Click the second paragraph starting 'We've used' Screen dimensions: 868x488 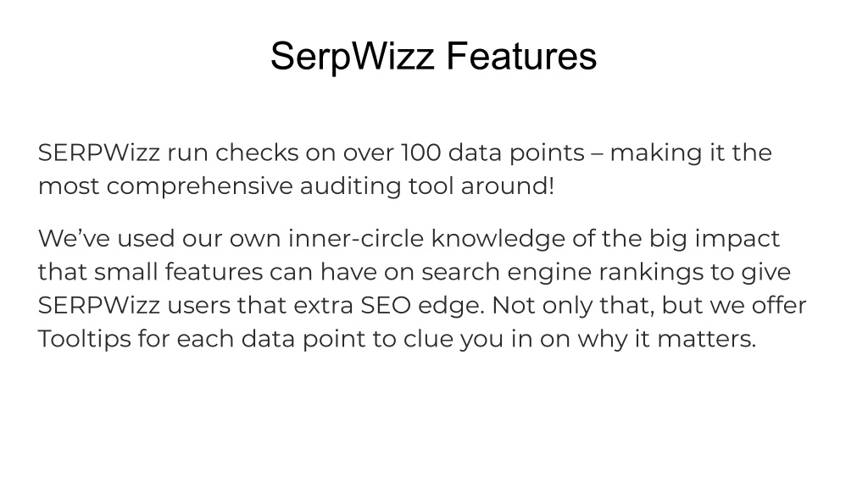(422, 288)
